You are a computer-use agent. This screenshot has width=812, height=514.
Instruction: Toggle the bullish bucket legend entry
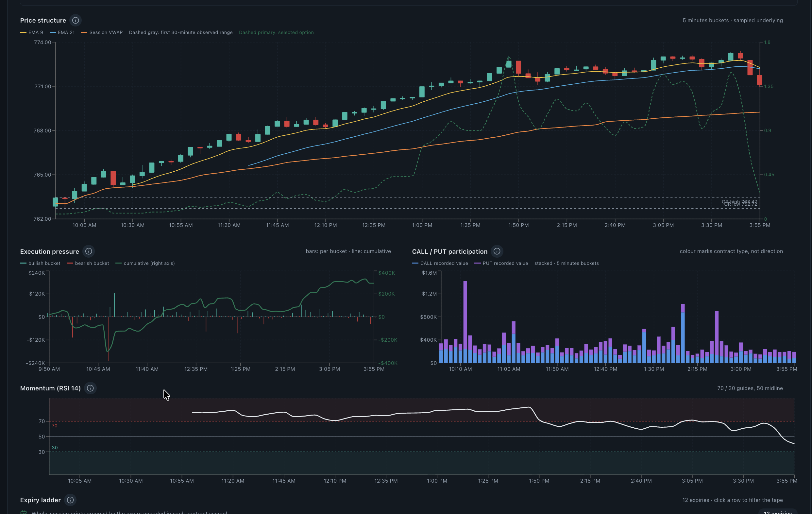[x=40, y=263]
